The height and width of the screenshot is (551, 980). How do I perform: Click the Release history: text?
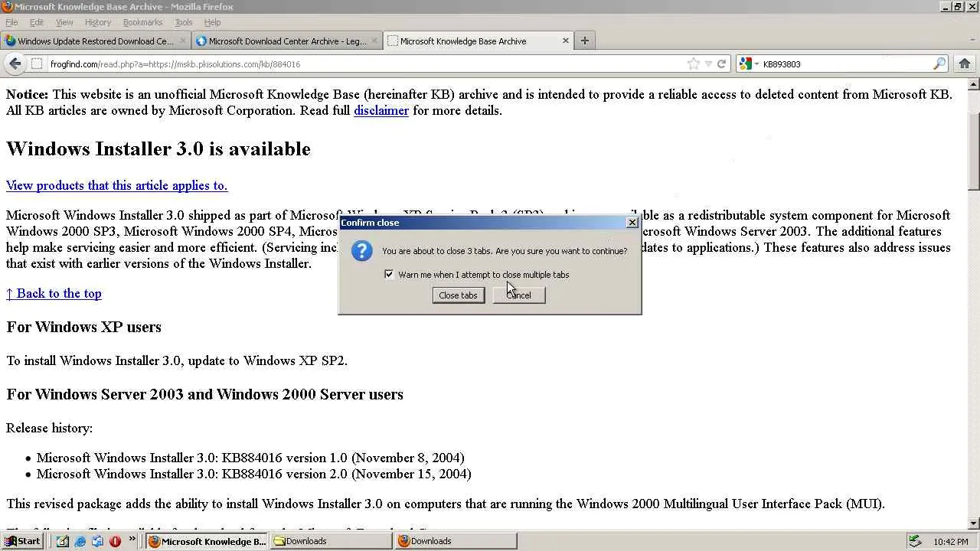(x=50, y=428)
